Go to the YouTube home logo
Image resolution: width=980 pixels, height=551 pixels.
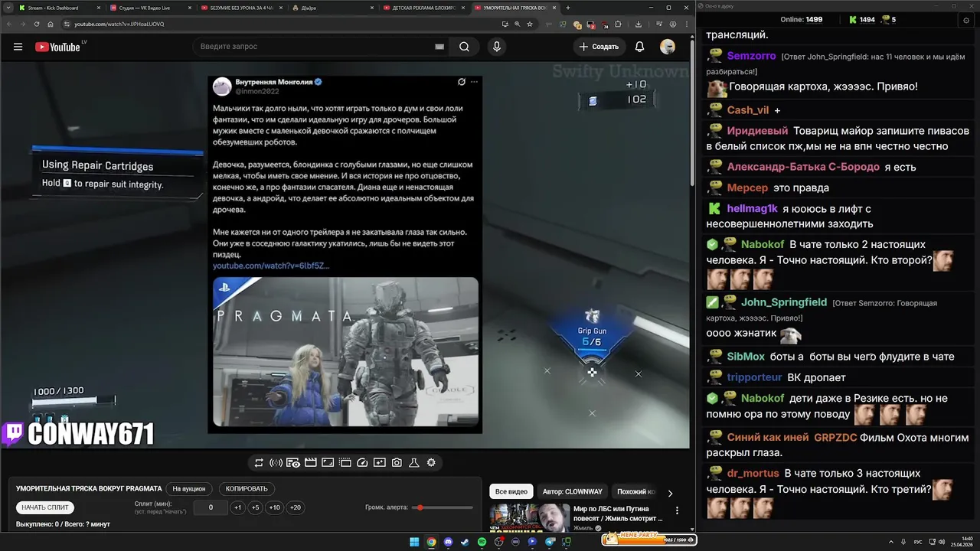(x=57, y=47)
